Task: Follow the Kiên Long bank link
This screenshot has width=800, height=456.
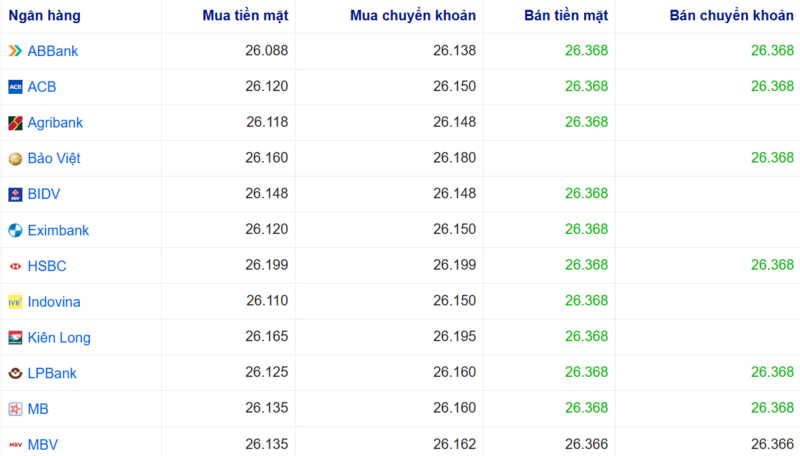Action: click(x=59, y=338)
